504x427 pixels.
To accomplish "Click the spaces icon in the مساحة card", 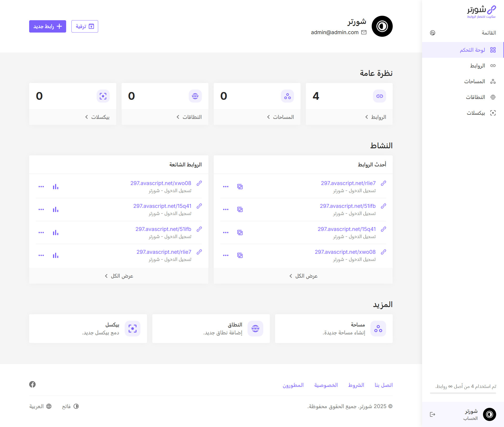I will (378, 329).
